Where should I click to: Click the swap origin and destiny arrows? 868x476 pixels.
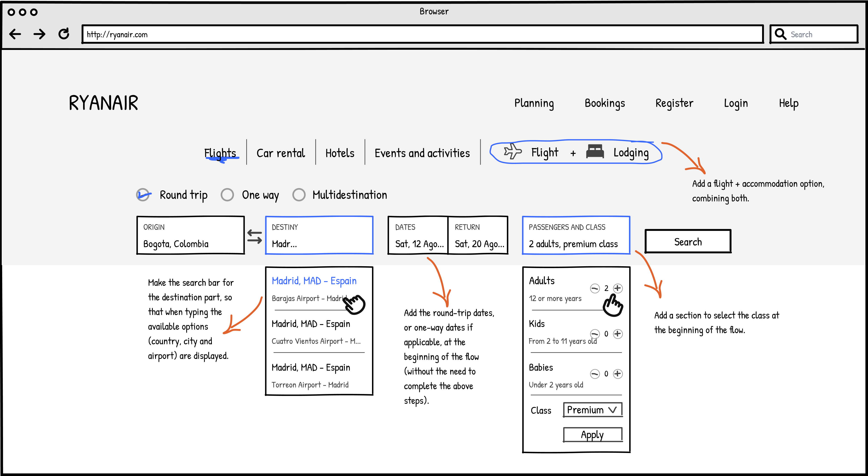254,236
